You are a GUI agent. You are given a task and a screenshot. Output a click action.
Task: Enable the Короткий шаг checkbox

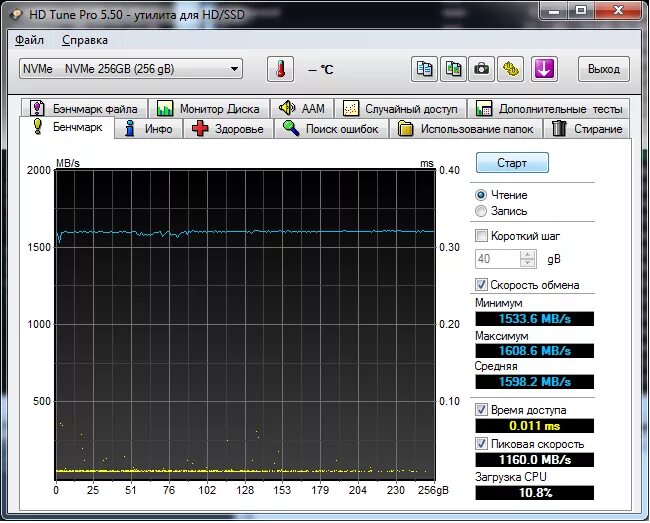tap(481, 236)
